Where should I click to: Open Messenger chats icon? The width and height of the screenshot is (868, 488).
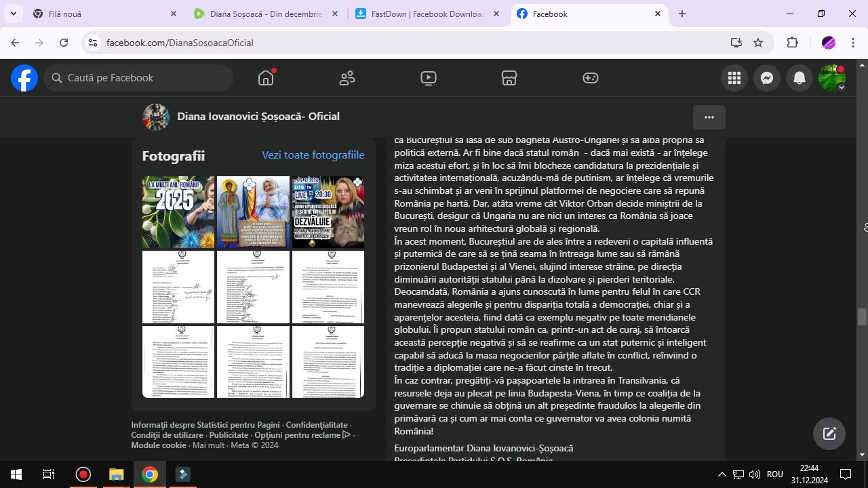(x=767, y=78)
